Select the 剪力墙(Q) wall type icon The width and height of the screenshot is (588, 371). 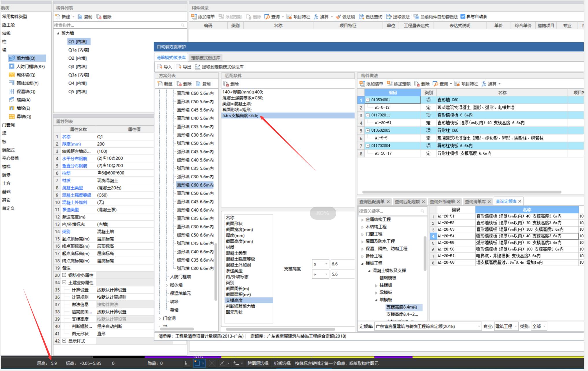12,58
